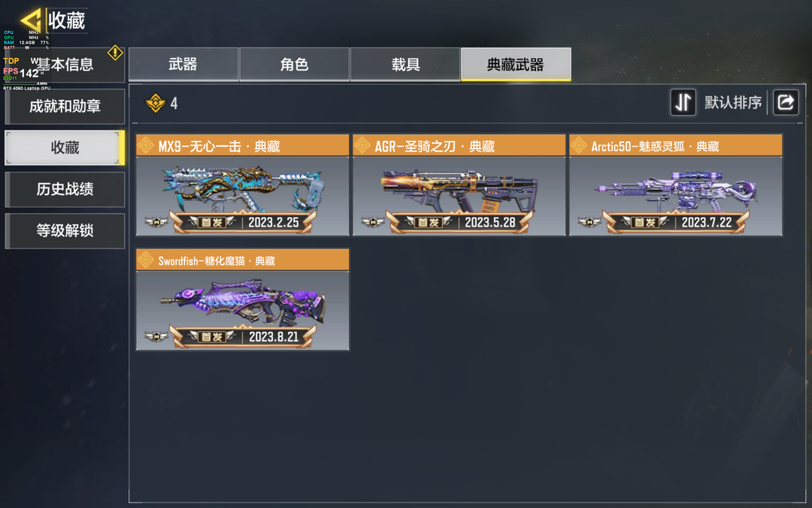Open 成就和勋章 in the sidebar

click(65, 106)
